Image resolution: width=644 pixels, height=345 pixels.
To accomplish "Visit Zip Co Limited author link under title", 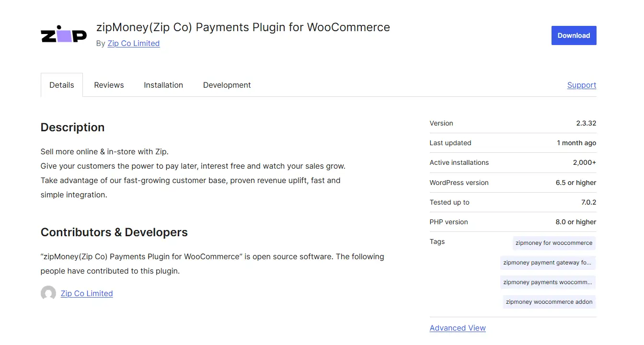I will (x=134, y=43).
